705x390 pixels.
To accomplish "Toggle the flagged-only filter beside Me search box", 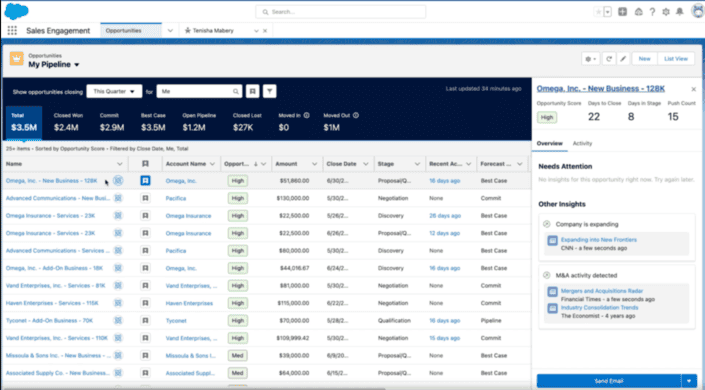I will pyautogui.click(x=253, y=91).
